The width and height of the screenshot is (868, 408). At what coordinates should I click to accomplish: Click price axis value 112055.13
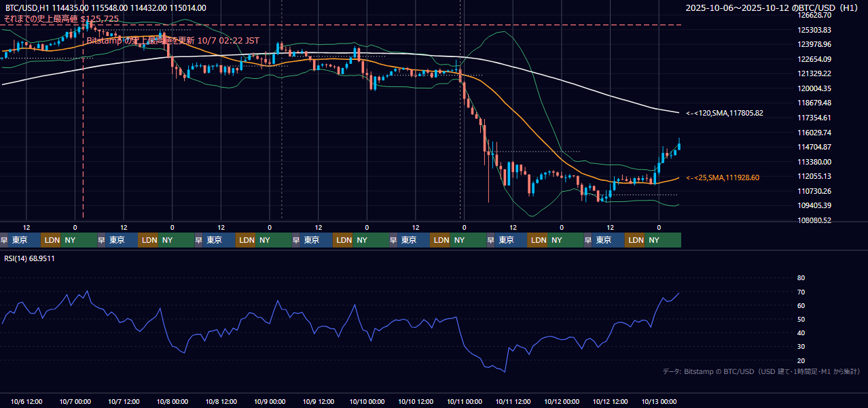[x=814, y=176]
